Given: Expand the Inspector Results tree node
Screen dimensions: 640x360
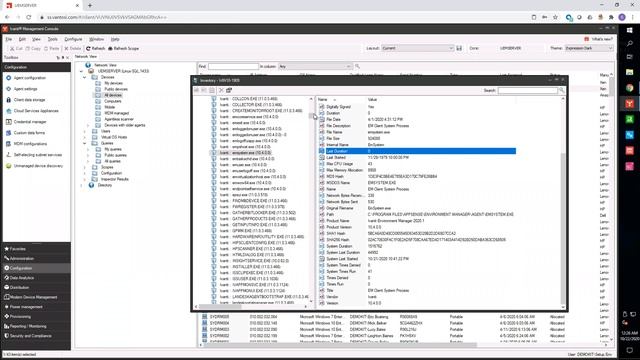Looking at the screenshot, I should [x=84, y=179].
